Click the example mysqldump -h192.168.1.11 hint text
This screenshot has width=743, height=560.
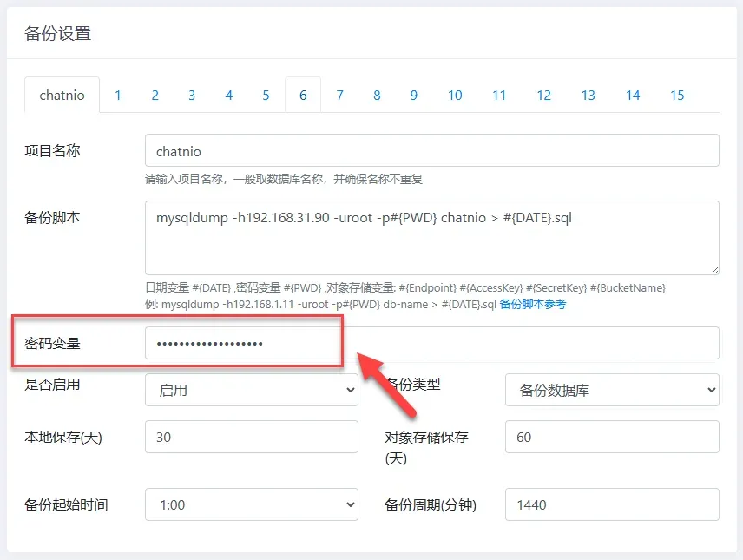click(x=321, y=305)
